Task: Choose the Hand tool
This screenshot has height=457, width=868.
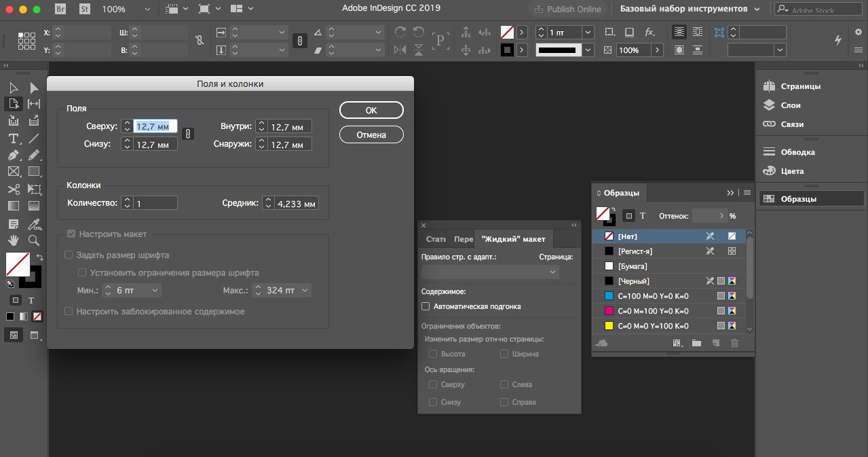Action: [13, 240]
